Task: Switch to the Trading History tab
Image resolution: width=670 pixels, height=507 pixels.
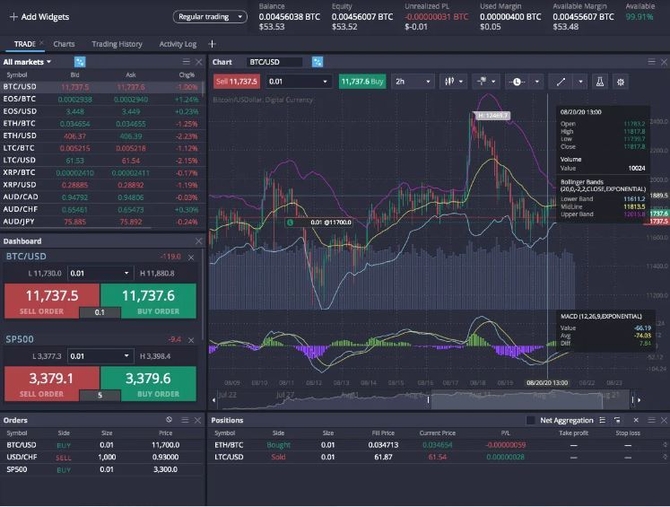Action: tap(117, 44)
